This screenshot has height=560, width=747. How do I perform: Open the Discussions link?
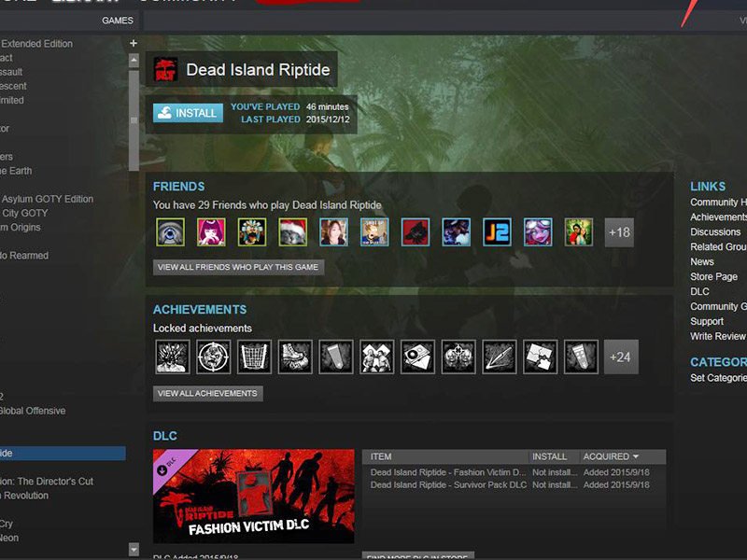(715, 231)
